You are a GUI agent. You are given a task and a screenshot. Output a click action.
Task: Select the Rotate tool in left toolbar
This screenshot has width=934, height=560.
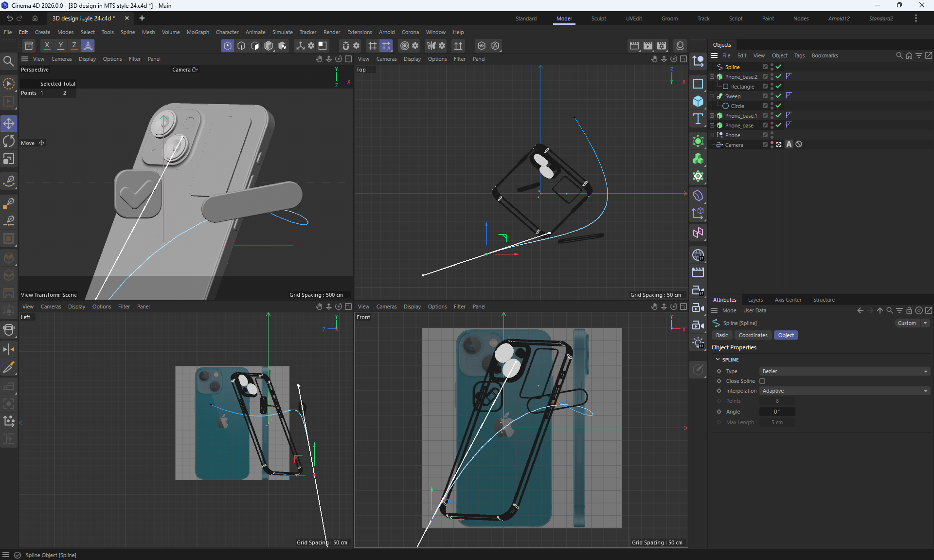tap(9, 142)
